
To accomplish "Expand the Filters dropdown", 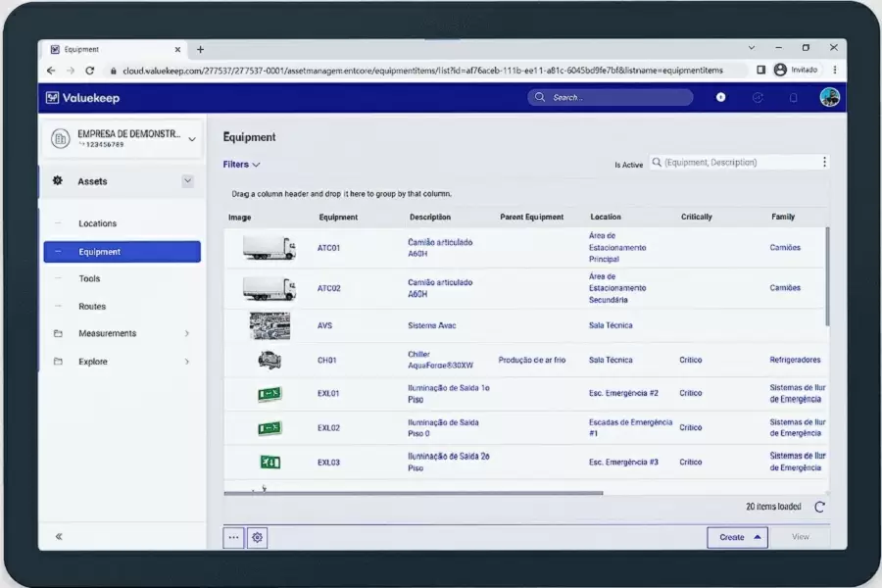I will tap(241, 165).
